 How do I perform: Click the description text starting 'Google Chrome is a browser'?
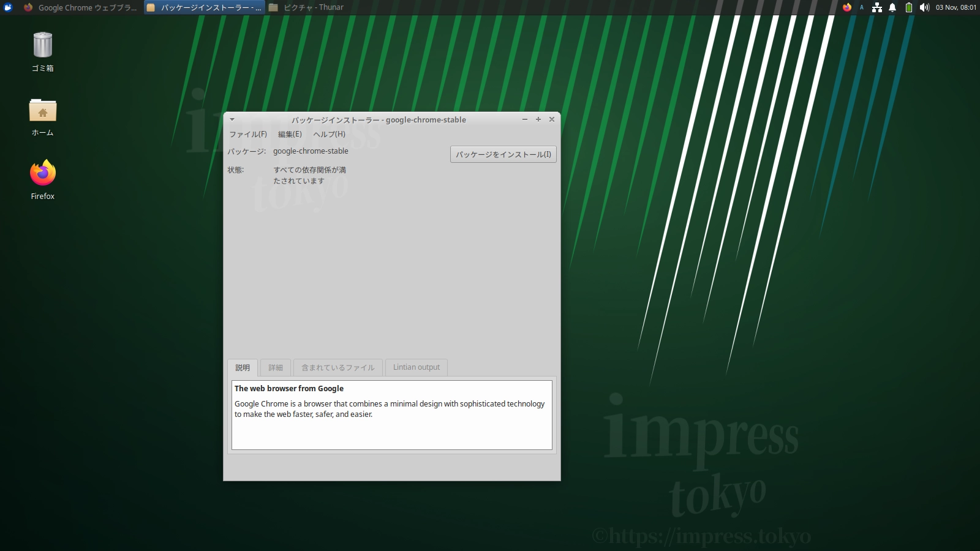click(x=390, y=409)
